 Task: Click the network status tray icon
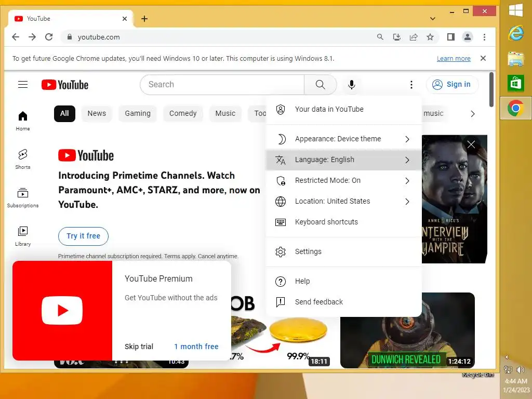508,369
